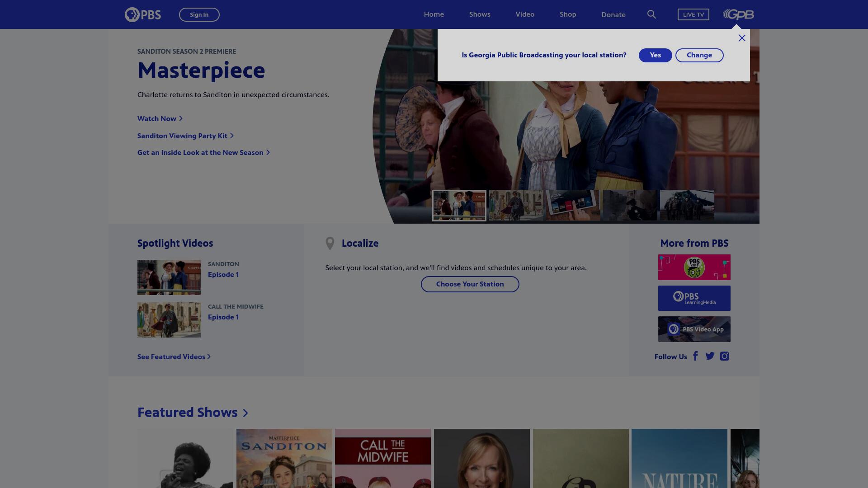Close the local station popup

pos(742,38)
